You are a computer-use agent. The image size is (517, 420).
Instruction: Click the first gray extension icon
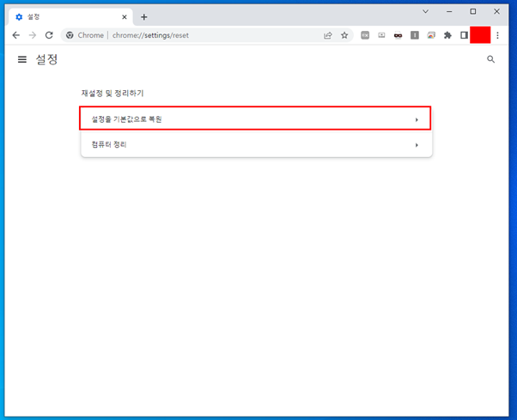[365, 35]
